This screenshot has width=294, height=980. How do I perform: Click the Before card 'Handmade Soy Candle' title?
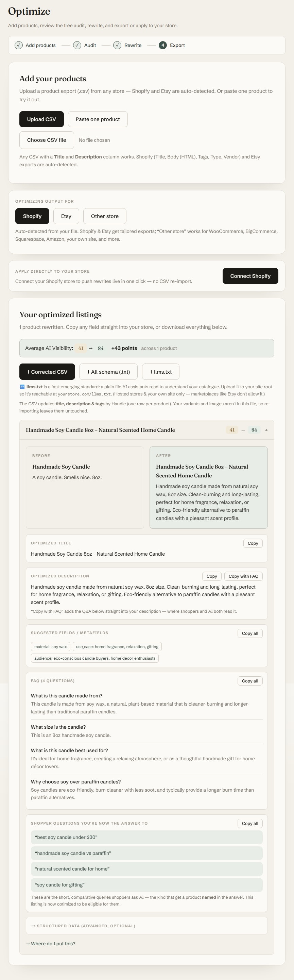point(61,467)
